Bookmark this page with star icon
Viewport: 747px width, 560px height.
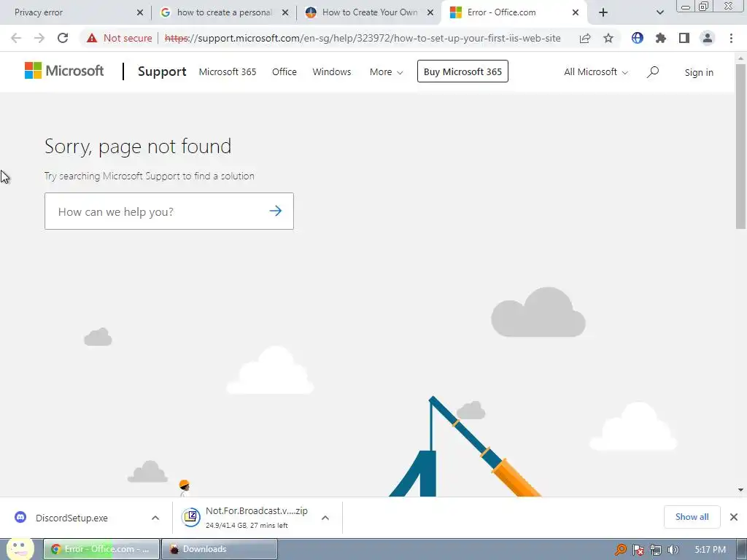608,38
